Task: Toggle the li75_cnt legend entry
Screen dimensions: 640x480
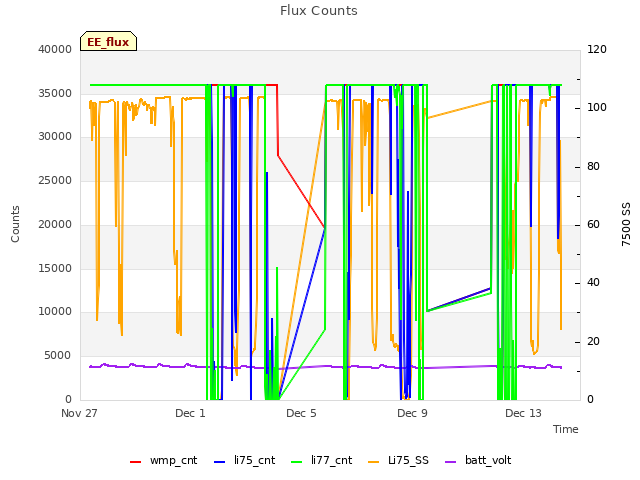Action: (244, 460)
